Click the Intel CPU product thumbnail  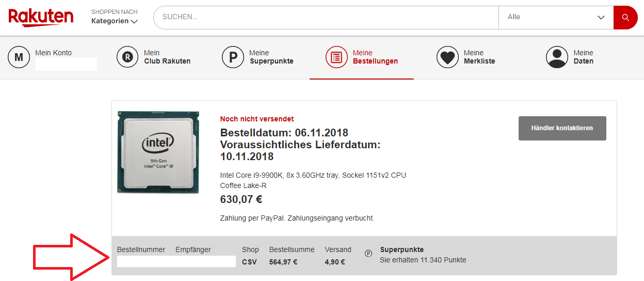pyautogui.click(x=158, y=152)
